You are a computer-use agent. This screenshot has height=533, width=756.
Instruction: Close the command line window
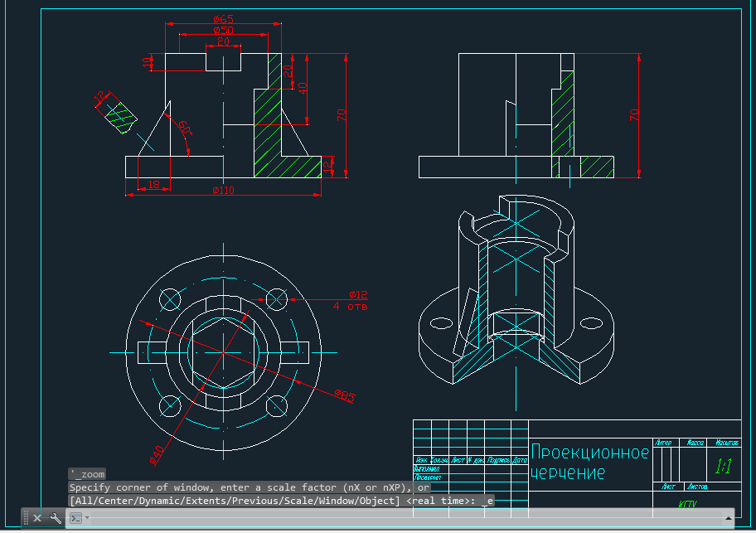pyautogui.click(x=37, y=519)
